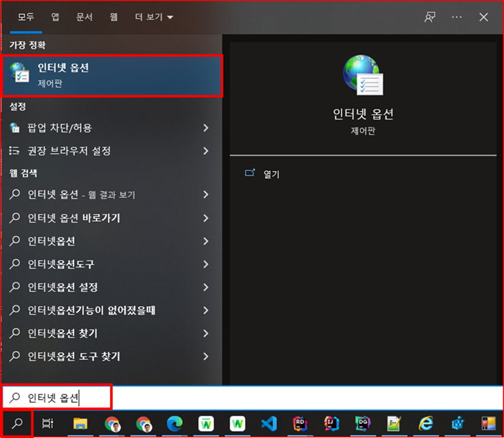This screenshot has height=438, width=504.
Task: Select web suggestion 인터넷옵션 찾기
Action: click(x=112, y=333)
